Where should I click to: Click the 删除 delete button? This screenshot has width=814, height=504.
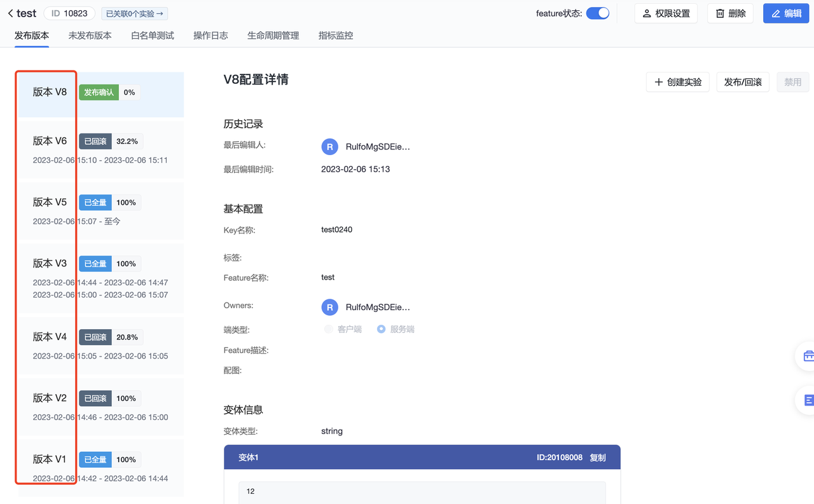click(x=731, y=13)
